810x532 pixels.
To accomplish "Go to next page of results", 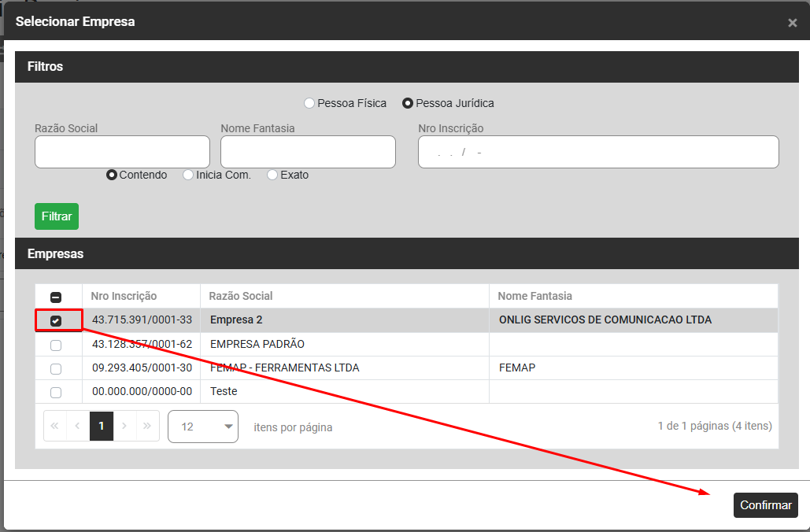I will tap(124, 426).
